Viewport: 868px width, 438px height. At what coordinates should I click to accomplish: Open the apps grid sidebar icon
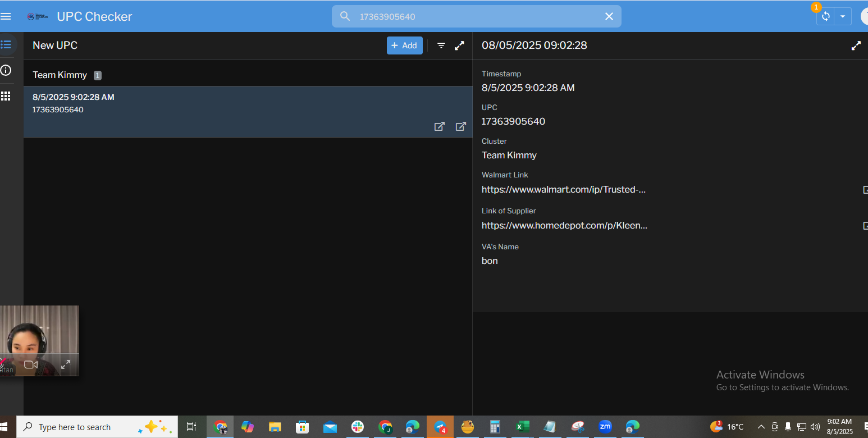point(6,96)
